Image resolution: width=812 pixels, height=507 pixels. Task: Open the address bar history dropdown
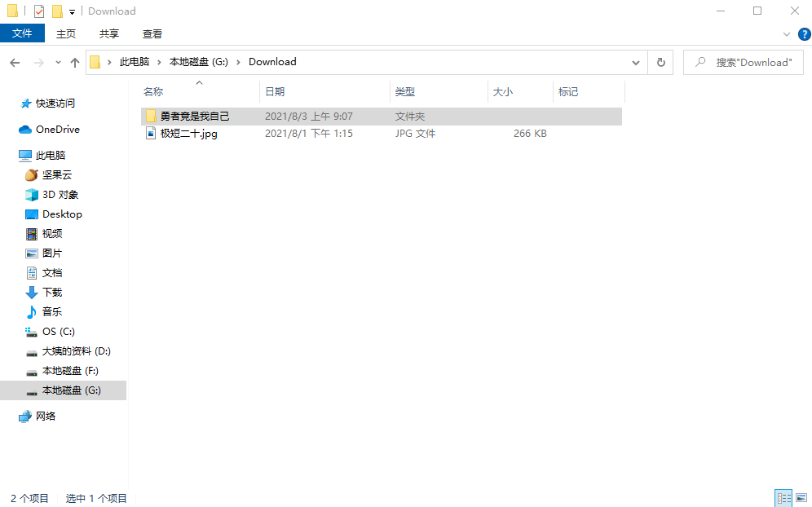pyautogui.click(x=635, y=63)
